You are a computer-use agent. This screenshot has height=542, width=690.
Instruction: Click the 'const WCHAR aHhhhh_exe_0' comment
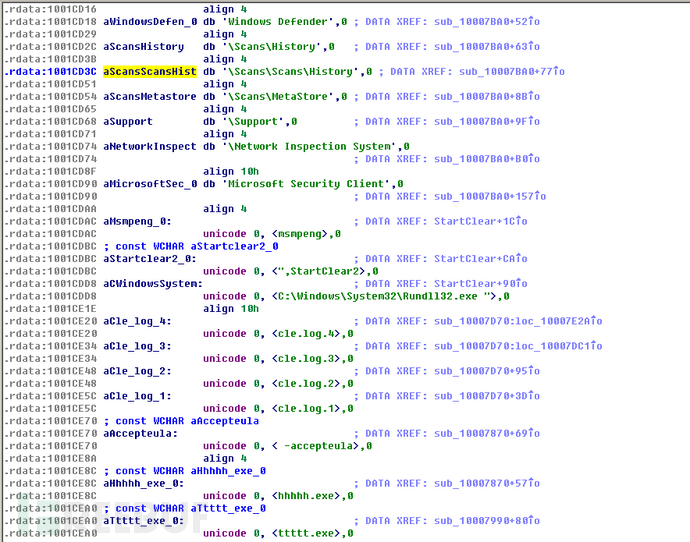click(x=184, y=471)
